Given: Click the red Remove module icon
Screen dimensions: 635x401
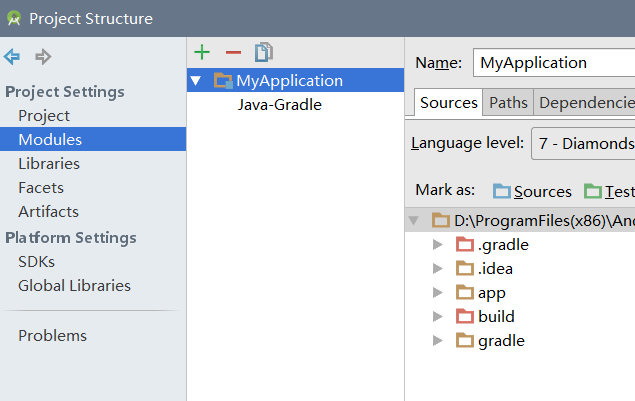Looking at the screenshot, I should tap(233, 52).
